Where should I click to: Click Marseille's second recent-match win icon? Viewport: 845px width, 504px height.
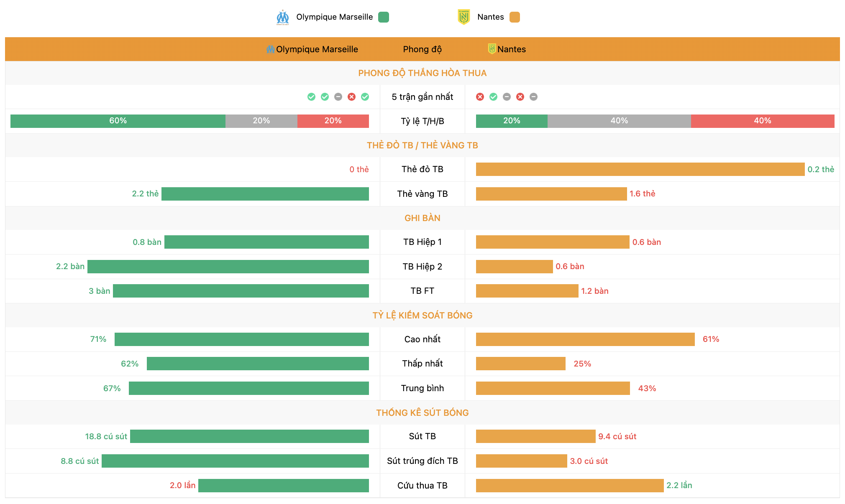point(325,97)
